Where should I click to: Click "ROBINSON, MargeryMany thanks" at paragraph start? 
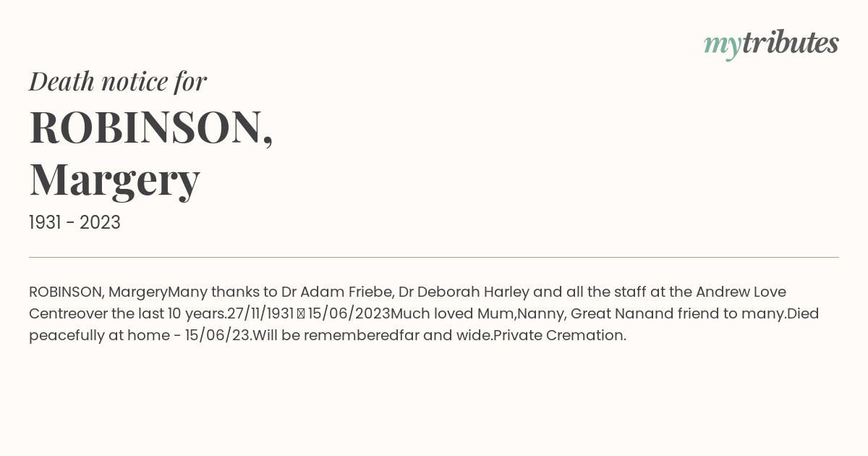(x=144, y=292)
